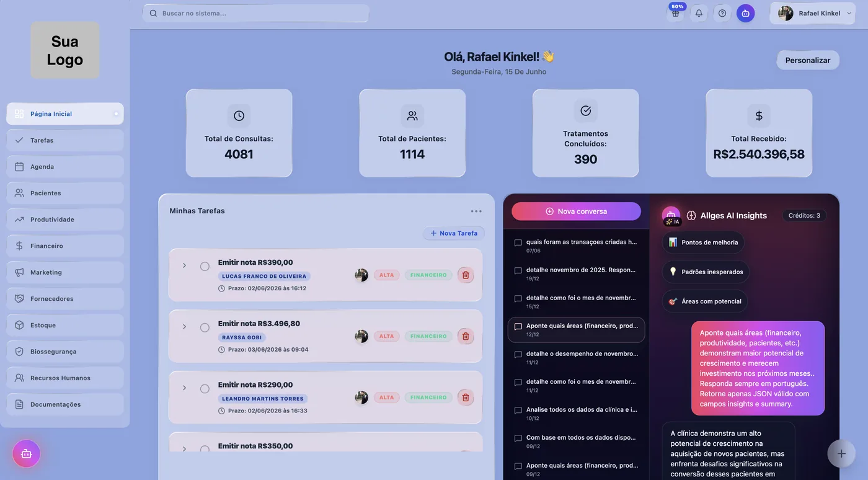Open the help question mark icon
The image size is (868, 480).
click(722, 13)
